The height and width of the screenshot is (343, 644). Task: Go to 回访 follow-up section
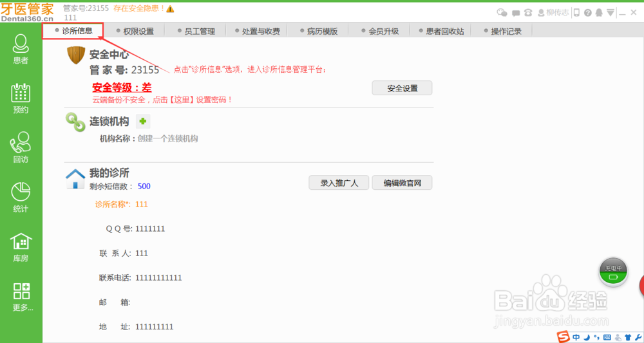point(21,148)
